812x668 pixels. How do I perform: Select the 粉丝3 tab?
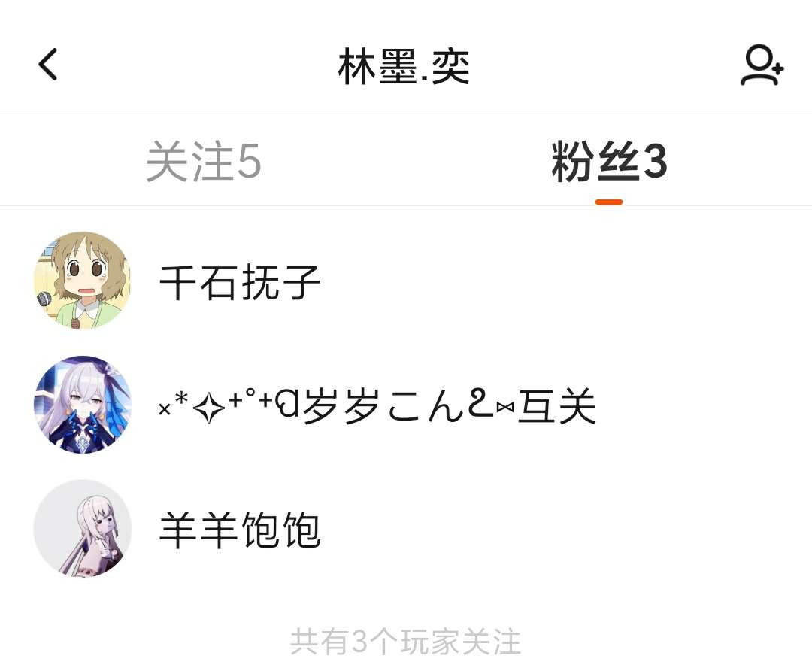(x=609, y=161)
